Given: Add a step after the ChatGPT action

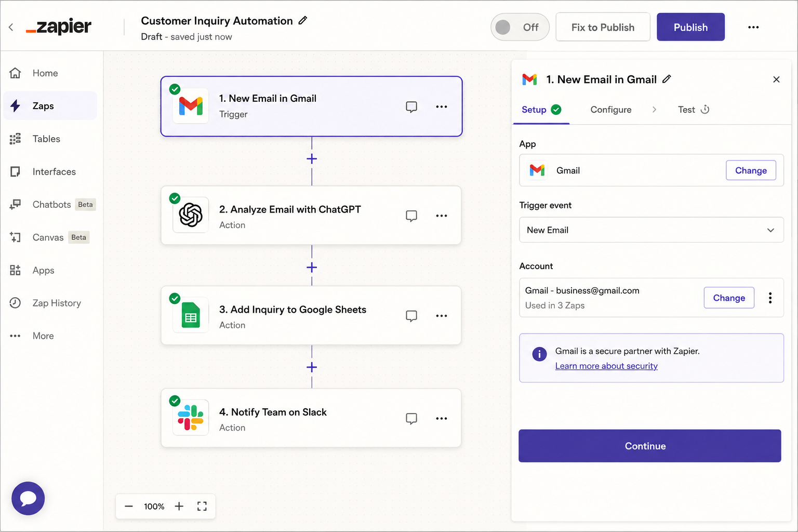Looking at the screenshot, I should [x=312, y=268].
